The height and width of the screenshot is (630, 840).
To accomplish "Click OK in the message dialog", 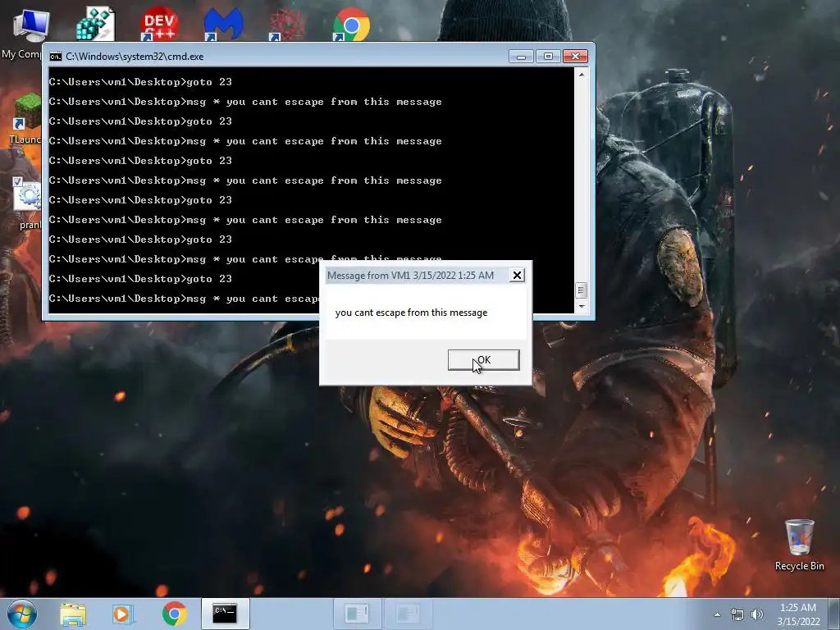I will click(x=483, y=360).
